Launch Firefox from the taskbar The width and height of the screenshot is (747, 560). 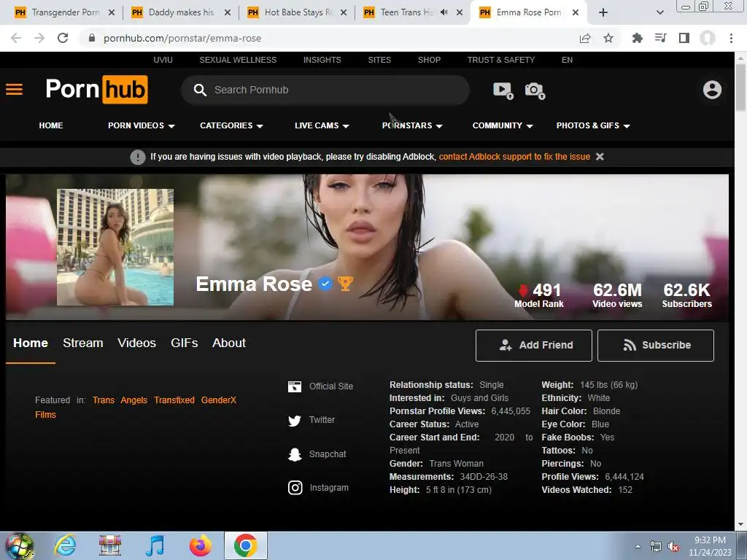click(x=201, y=545)
